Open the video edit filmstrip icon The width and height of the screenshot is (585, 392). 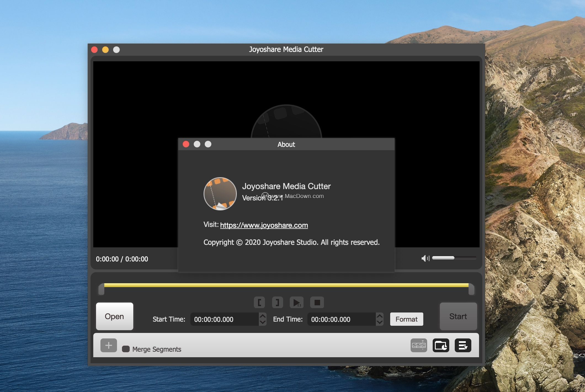pyautogui.click(x=419, y=345)
